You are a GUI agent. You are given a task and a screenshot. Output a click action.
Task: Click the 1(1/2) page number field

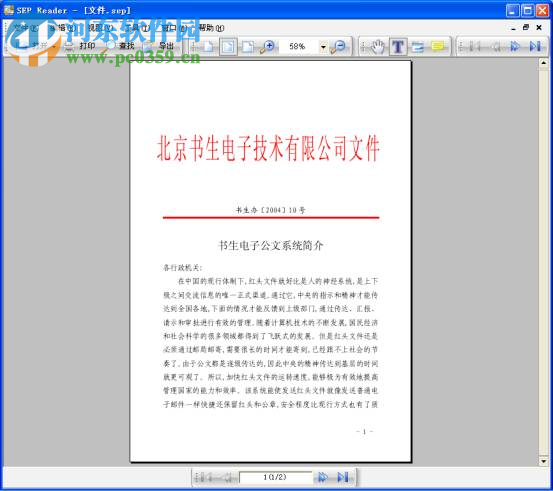click(275, 478)
